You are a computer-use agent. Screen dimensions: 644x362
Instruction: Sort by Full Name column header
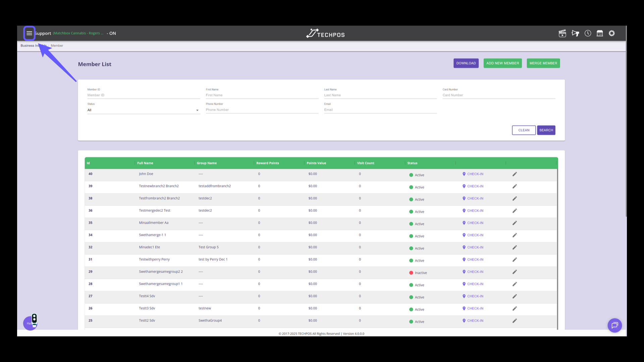(x=145, y=163)
